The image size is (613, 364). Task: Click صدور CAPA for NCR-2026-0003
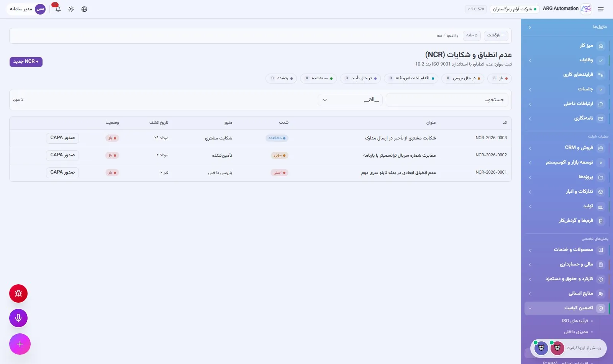tap(62, 138)
